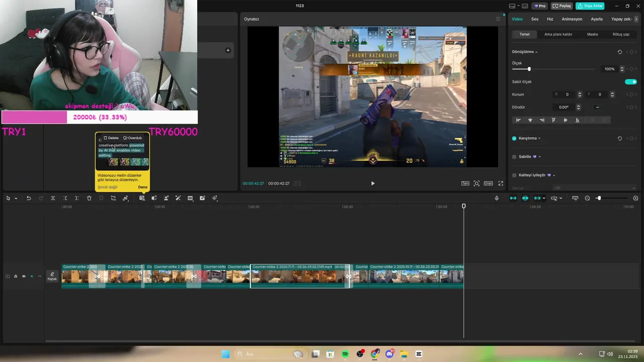Dismiss tooltip with Şimdi değil
This screenshot has width=644, height=362.
(x=107, y=187)
